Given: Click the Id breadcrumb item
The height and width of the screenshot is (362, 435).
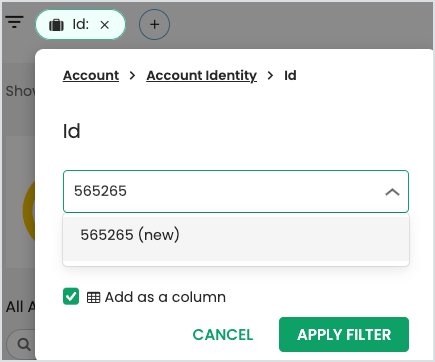Looking at the screenshot, I should 290,76.
